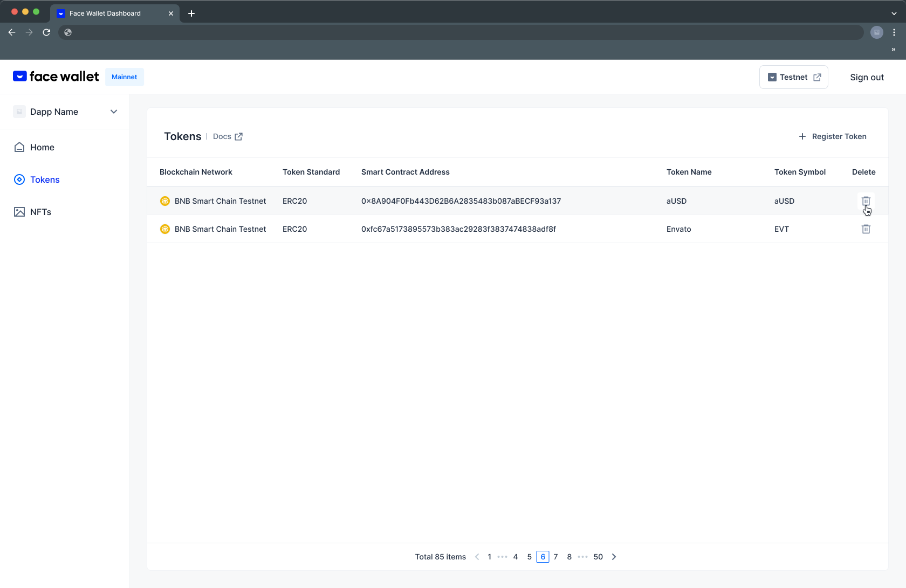Click the Token Symbol column header
906x588 pixels.
point(800,172)
